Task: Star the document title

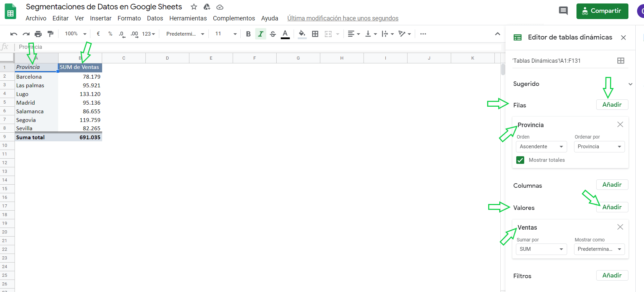Action: tap(194, 7)
